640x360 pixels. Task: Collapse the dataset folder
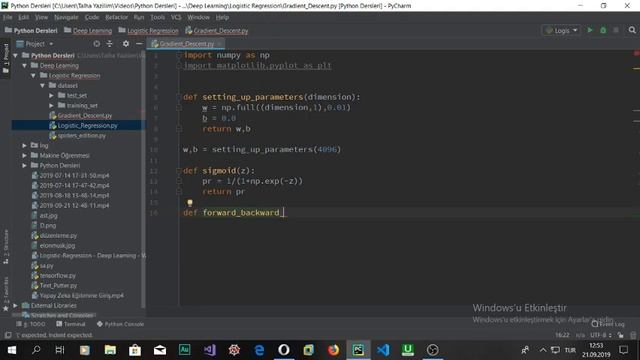[42, 85]
